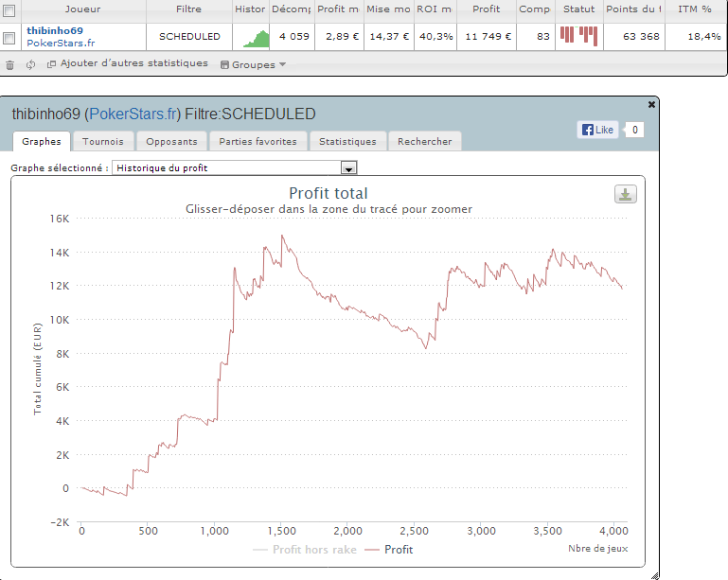728x580 pixels.
Task: Click the 63 368 points value
Action: [641, 37]
